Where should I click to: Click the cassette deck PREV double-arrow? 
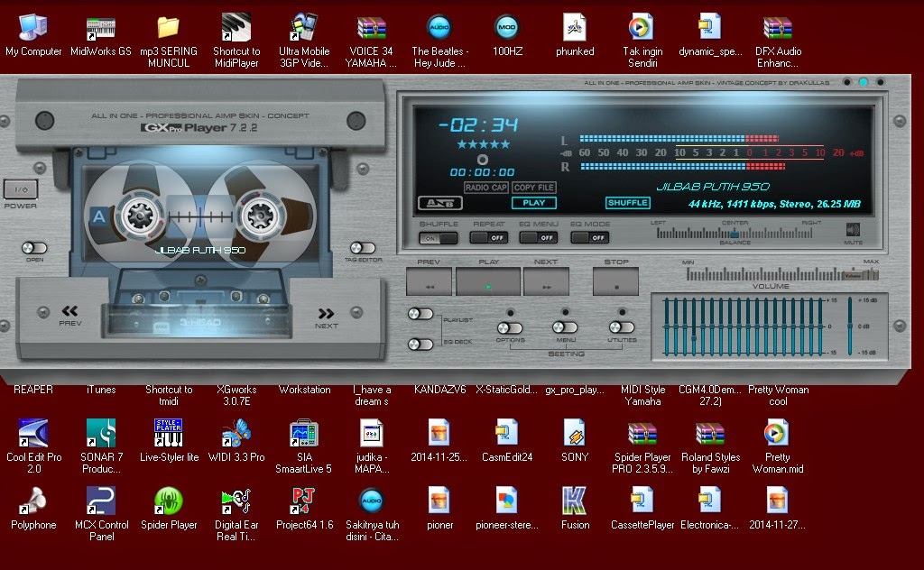coord(69,311)
